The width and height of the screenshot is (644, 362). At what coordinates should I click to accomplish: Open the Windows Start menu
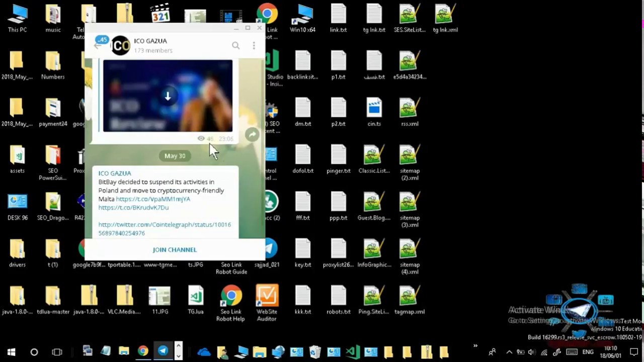(x=11, y=352)
